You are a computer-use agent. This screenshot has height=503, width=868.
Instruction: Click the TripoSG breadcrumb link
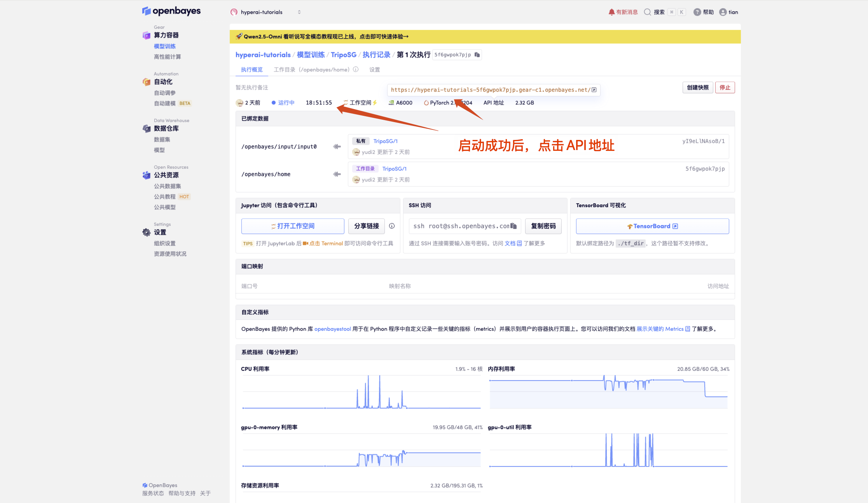pos(343,55)
